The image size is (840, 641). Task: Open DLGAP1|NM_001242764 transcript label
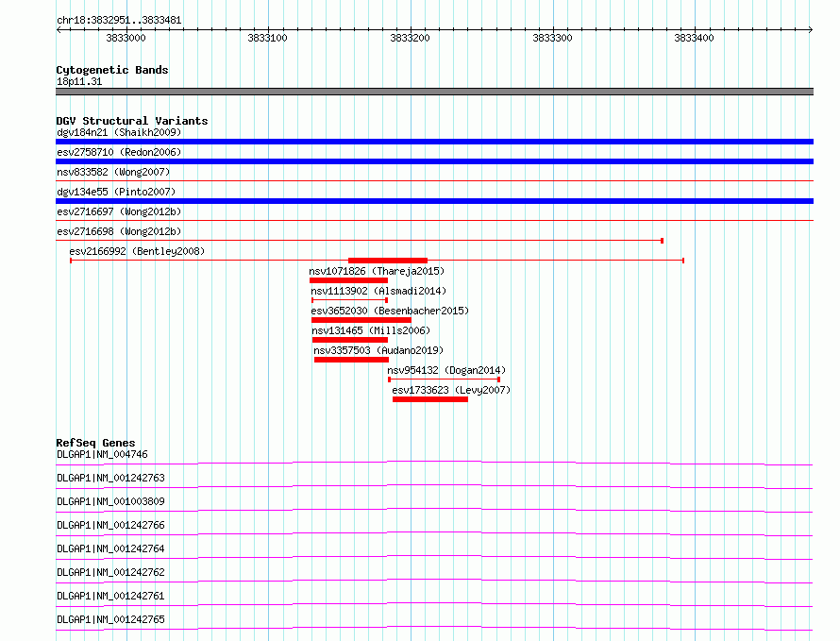110,548
